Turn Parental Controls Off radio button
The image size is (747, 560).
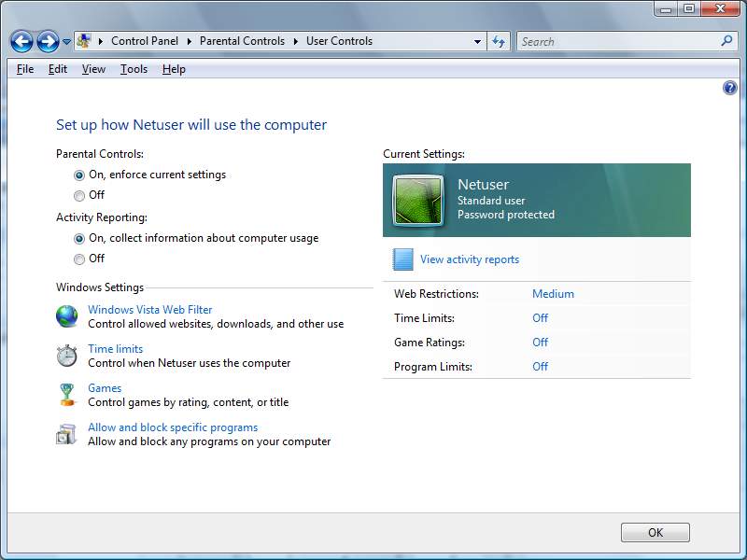[x=79, y=196]
